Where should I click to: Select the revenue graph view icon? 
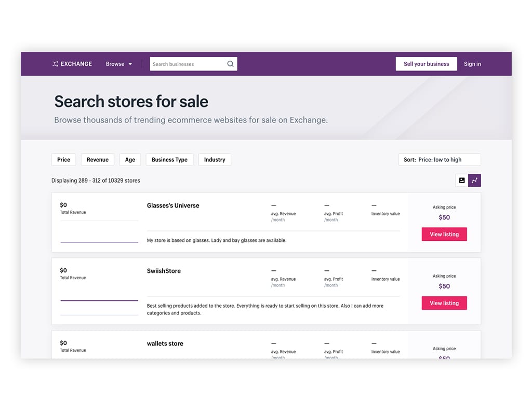pos(474,180)
